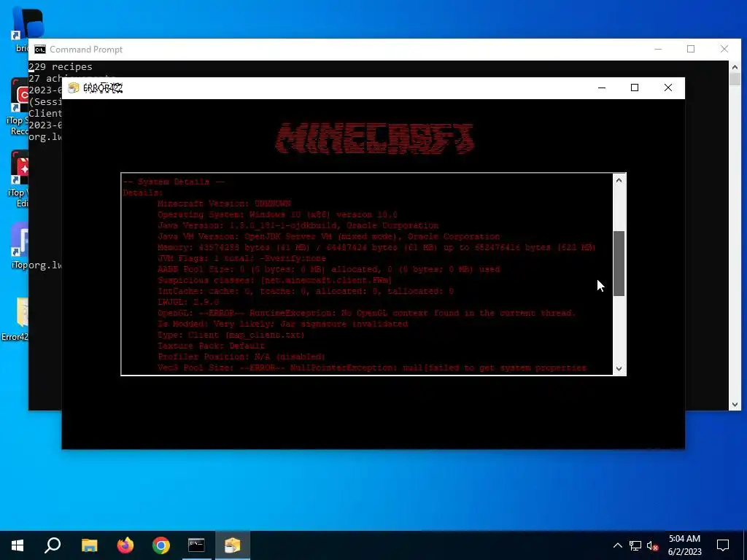The image size is (747, 560).
Task: Click the 'LWJGL' version line
Action: point(188,303)
